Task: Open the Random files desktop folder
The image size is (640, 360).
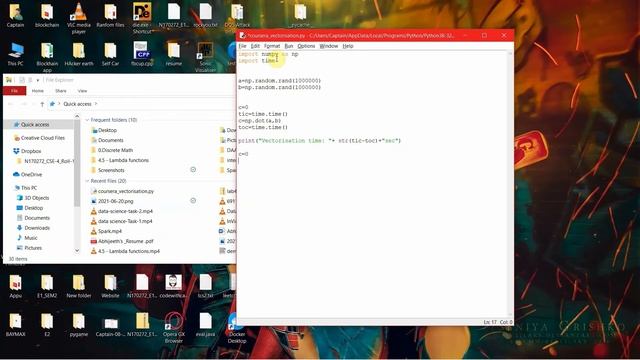Action: (x=110, y=16)
